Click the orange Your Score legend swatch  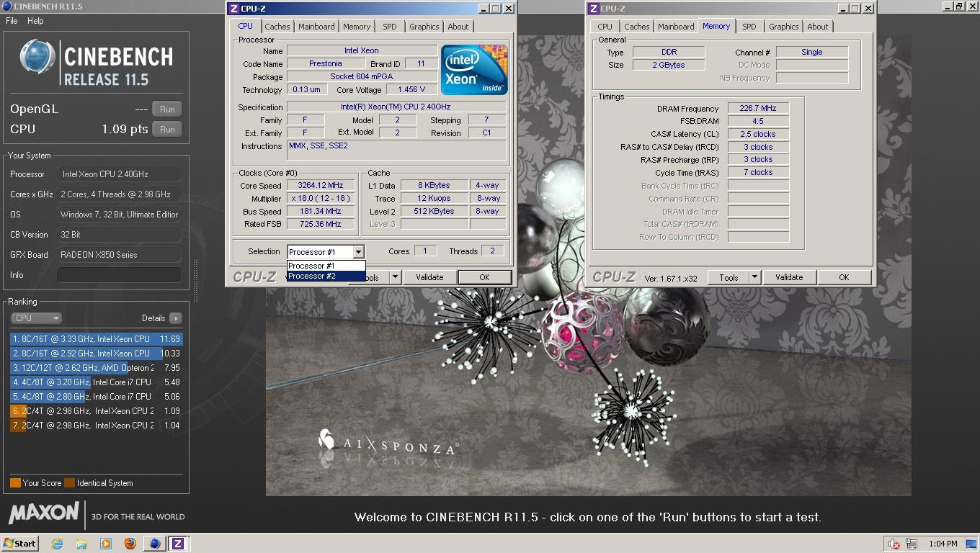coord(15,483)
